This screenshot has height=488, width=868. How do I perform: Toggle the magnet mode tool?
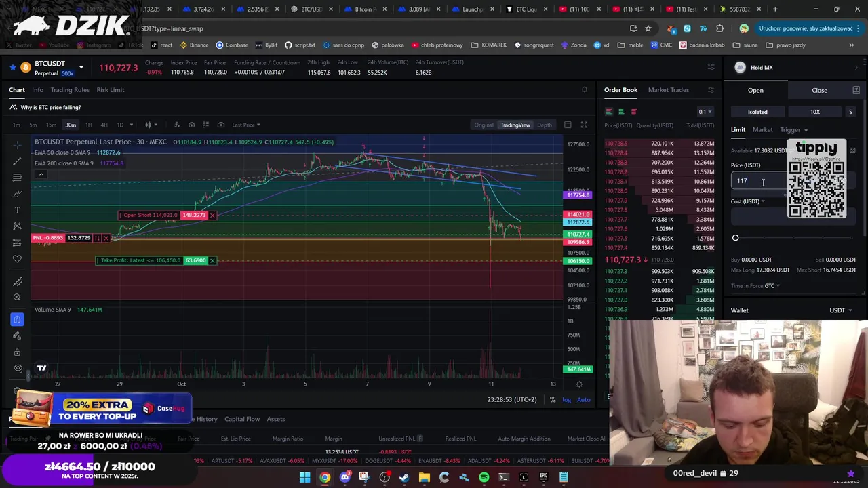coord(17,319)
